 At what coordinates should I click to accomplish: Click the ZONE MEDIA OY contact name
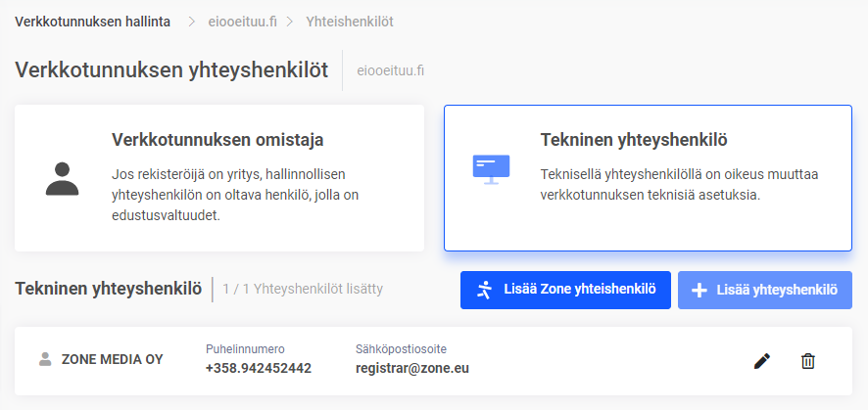click(x=112, y=359)
